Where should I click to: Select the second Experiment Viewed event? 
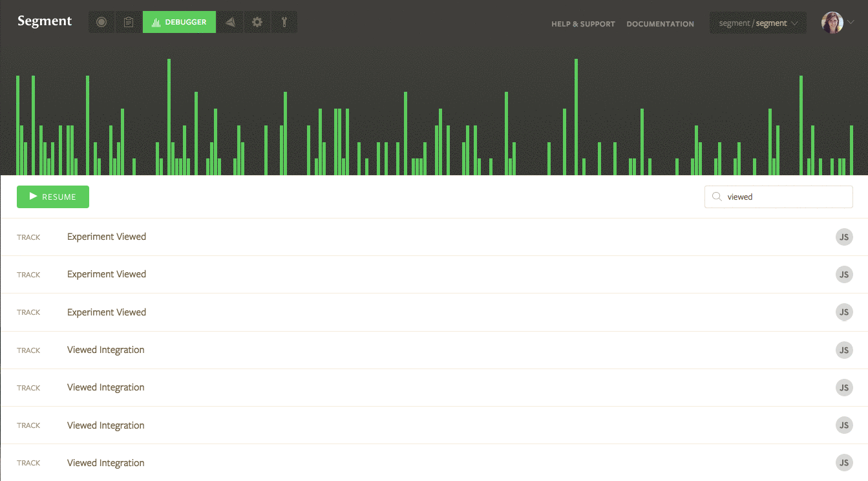(434, 275)
